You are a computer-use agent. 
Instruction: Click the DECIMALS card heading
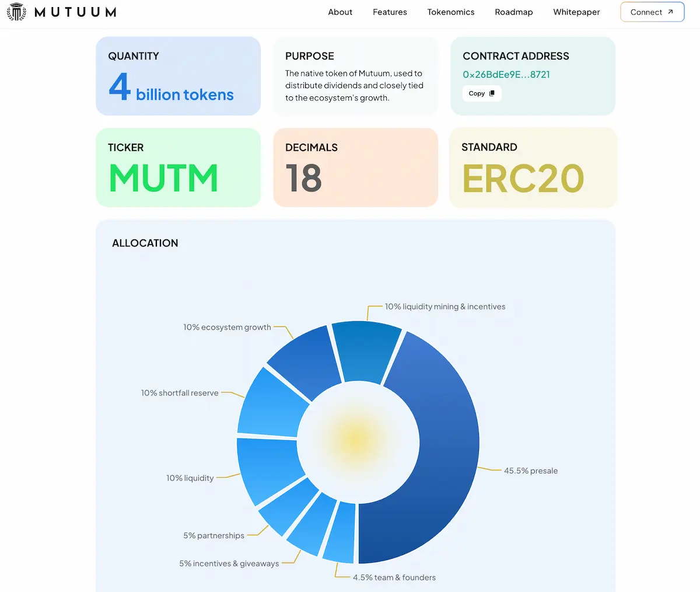pos(311,148)
